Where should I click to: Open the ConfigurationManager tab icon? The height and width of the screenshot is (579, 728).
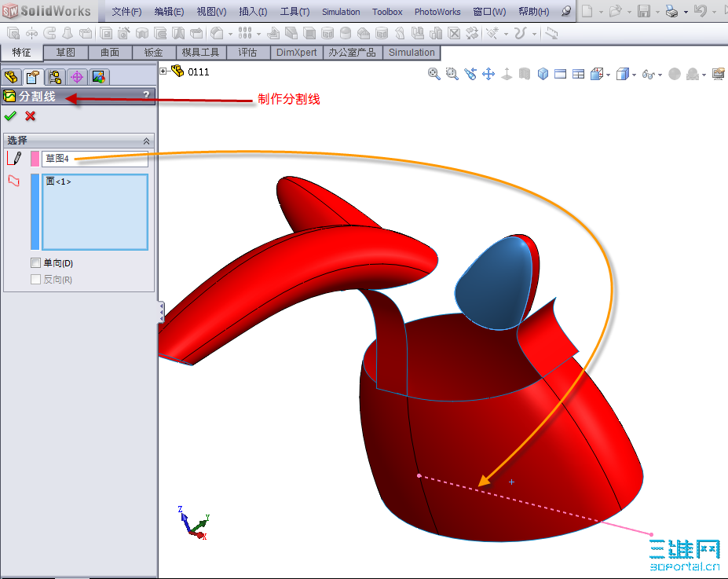click(55, 77)
